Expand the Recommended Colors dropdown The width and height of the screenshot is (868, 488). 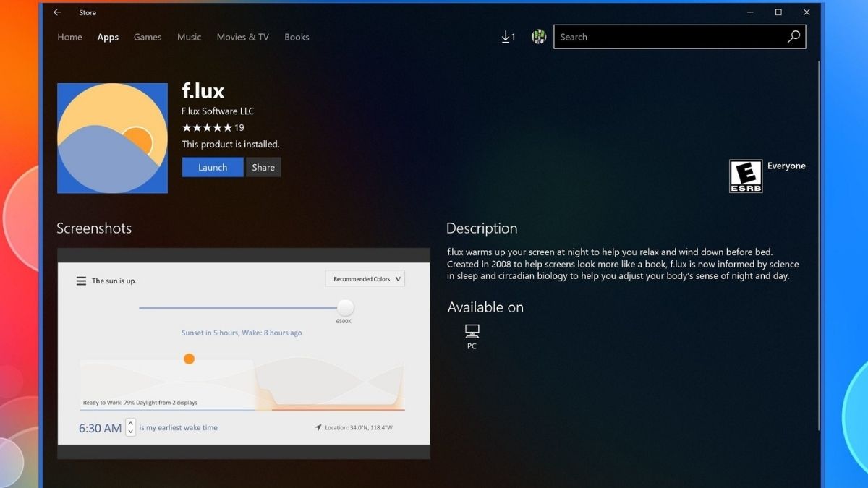(365, 278)
